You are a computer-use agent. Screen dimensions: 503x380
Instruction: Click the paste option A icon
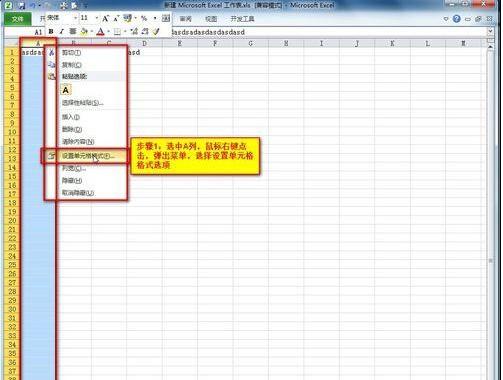coord(66,90)
